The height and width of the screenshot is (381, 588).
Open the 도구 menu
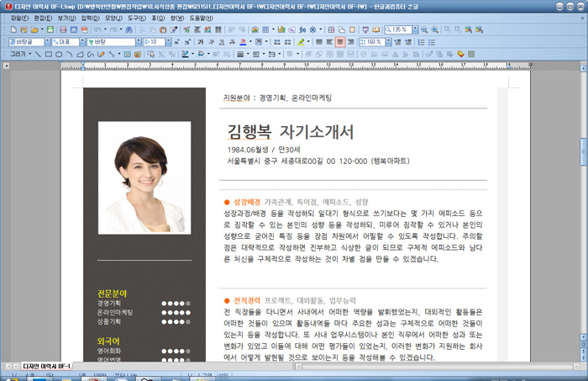137,18
